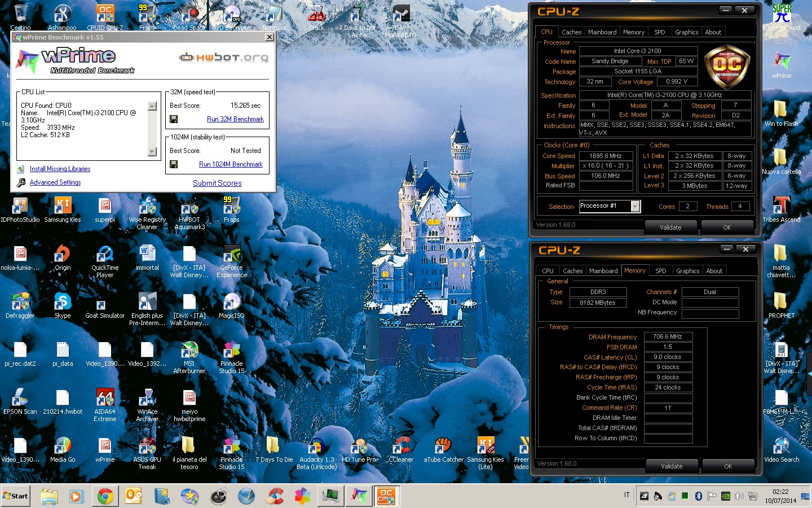Screen dimensions: 812x508
Task: Open aTube Catcher shortcut
Action: (x=443, y=449)
